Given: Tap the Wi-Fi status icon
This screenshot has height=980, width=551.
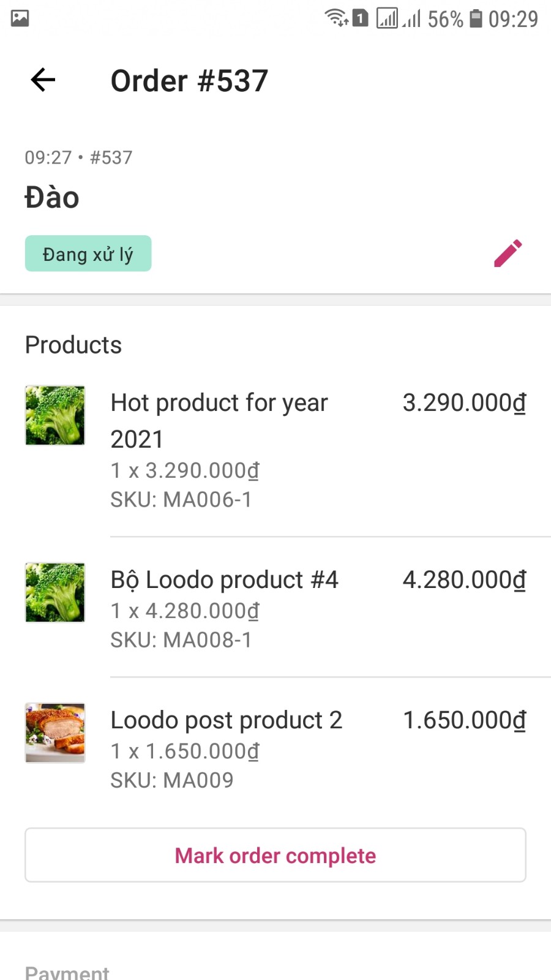Looking at the screenshot, I should pyautogui.click(x=337, y=18).
